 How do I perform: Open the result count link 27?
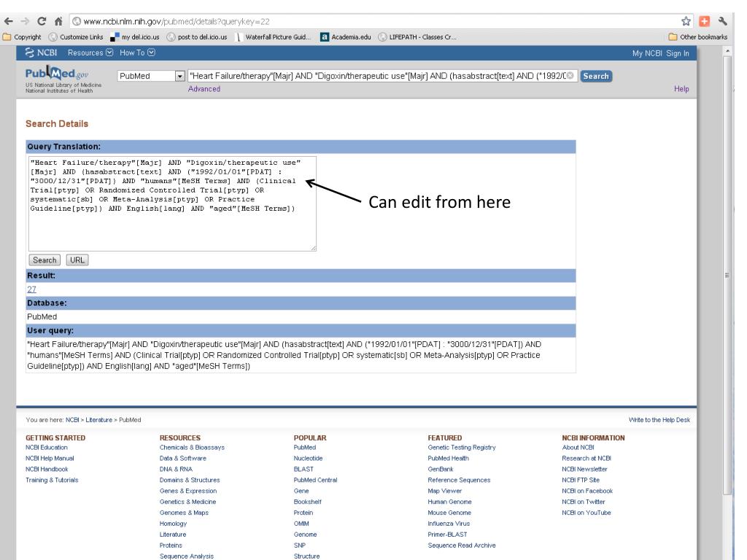(32, 288)
